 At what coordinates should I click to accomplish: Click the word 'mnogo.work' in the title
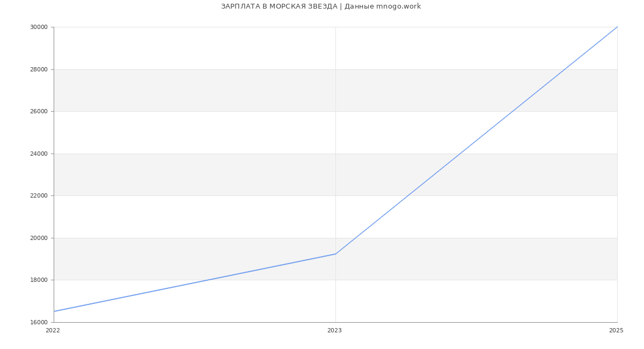click(x=398, y=6)
